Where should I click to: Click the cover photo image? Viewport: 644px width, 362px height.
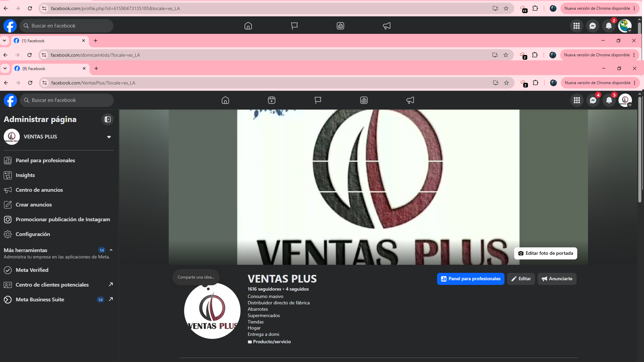(x=378, y=187)
